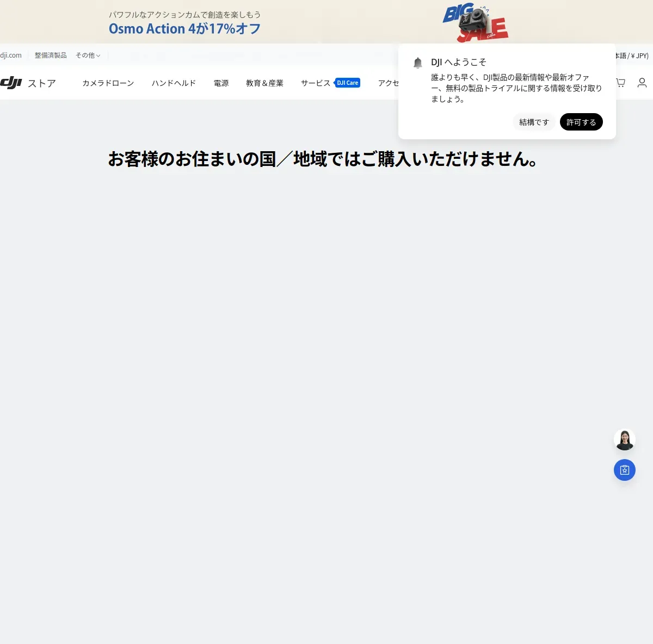Viewport: 653px width, 644px height.
Task: Open the user account icon
Action: (642, 83)
